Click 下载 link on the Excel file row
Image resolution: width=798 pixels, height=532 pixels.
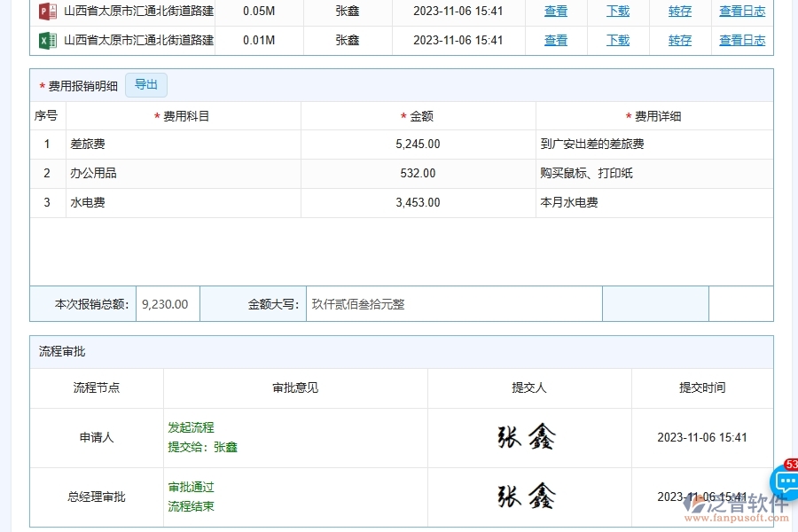click(618, 40)
